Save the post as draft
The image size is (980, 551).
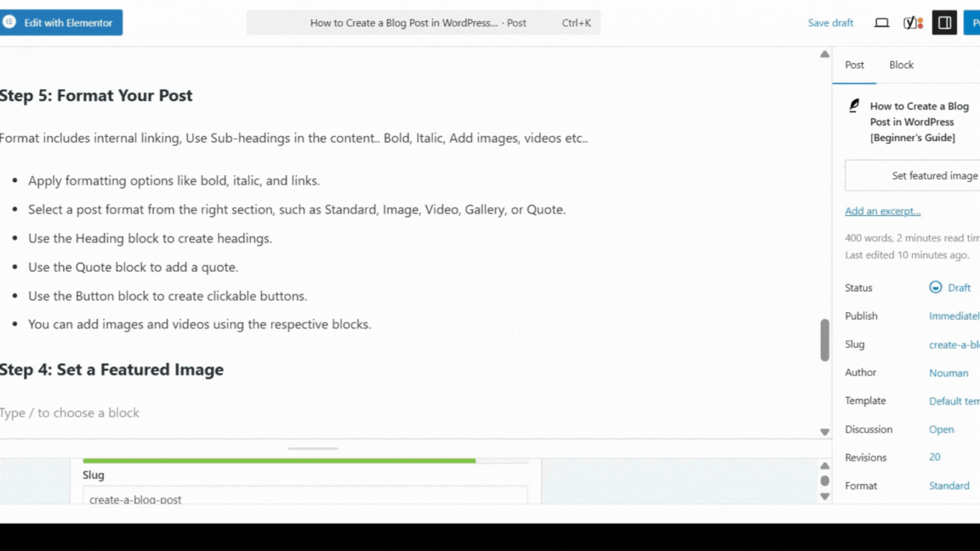830,22
